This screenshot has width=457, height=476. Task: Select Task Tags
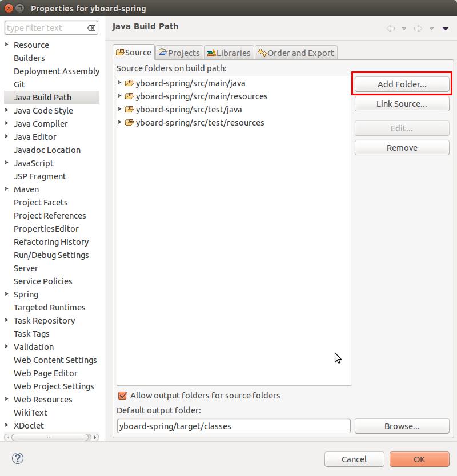[31, 334]
